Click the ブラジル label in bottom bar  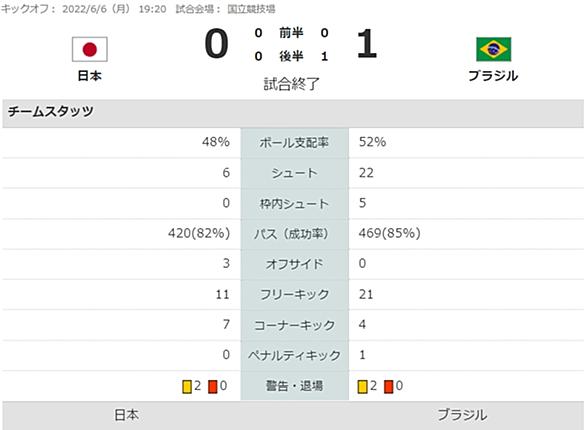click(x=462, y=415)
